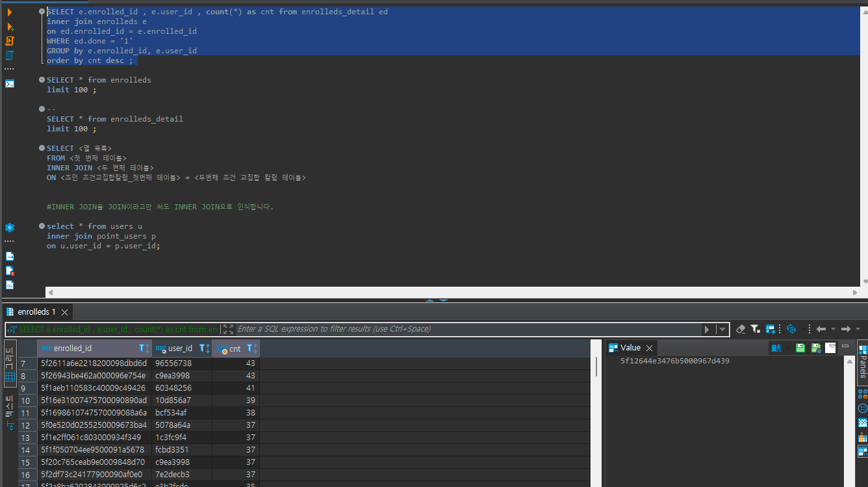The width and height of the screenshot is (868, 487).
Task: Execute SQL statement with the orange play icon
Action: pos(9,12)
